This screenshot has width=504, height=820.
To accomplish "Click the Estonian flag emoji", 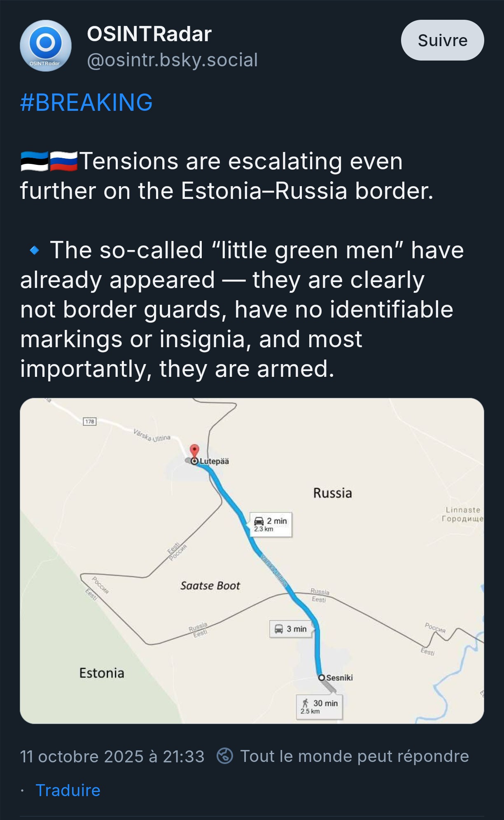I will (x=34, y=161).
